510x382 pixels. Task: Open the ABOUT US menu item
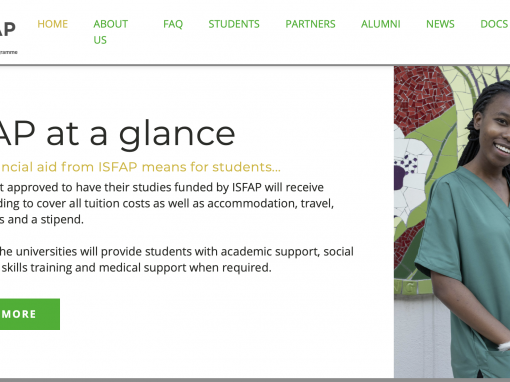coord(111,32)
